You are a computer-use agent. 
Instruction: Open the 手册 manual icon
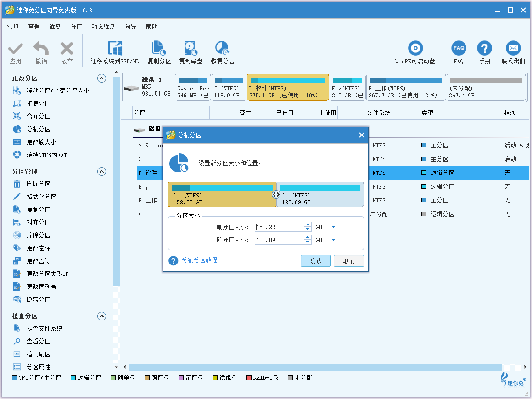tap(485, 48)
